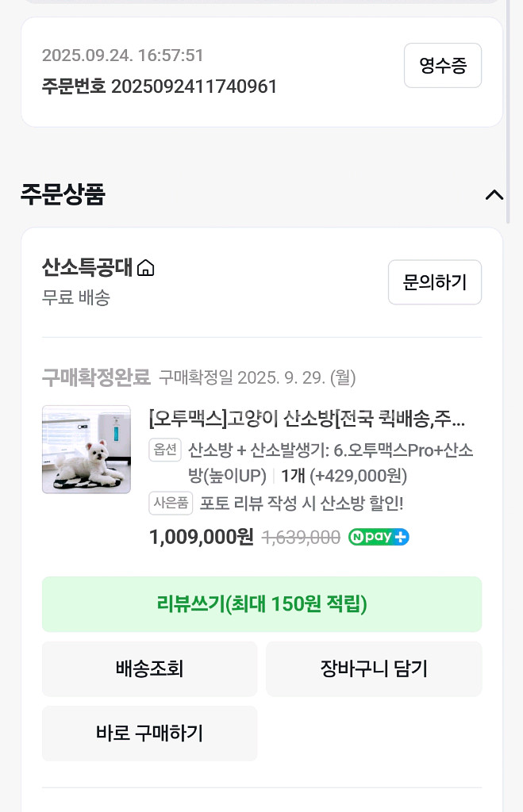Visit the 산소특공대 store name

[x=87, y=268]
